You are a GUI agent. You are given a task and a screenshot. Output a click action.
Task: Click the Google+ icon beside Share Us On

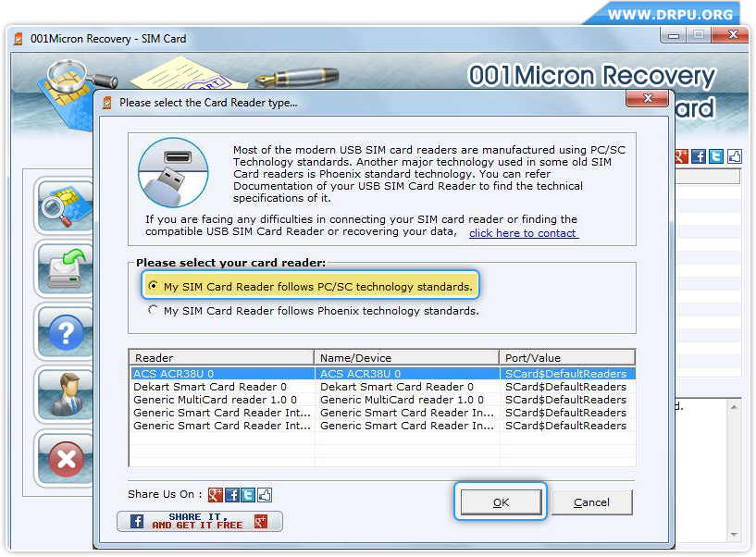click(x=215, y=495)
